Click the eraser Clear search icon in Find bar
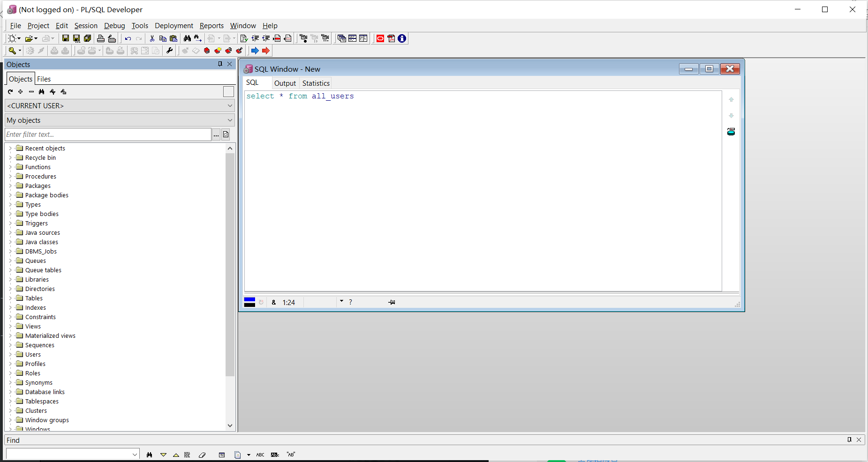The height and width of the screenshot is (462, 868). click(202, 455)
